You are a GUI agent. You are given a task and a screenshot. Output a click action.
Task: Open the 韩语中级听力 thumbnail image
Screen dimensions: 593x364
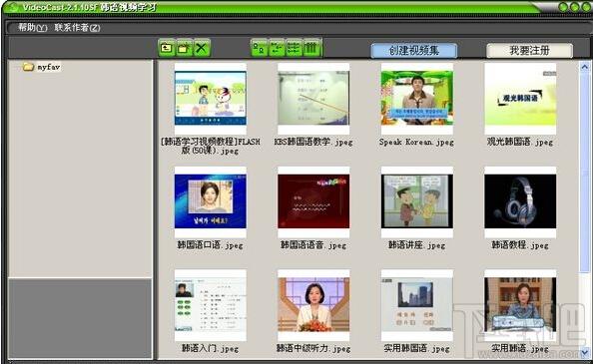[313, 305]
